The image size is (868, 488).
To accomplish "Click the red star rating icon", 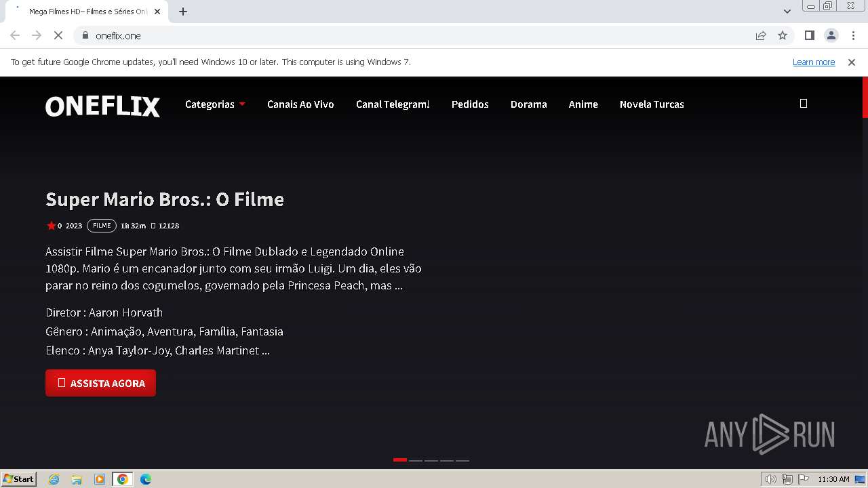I will (51, 226).
